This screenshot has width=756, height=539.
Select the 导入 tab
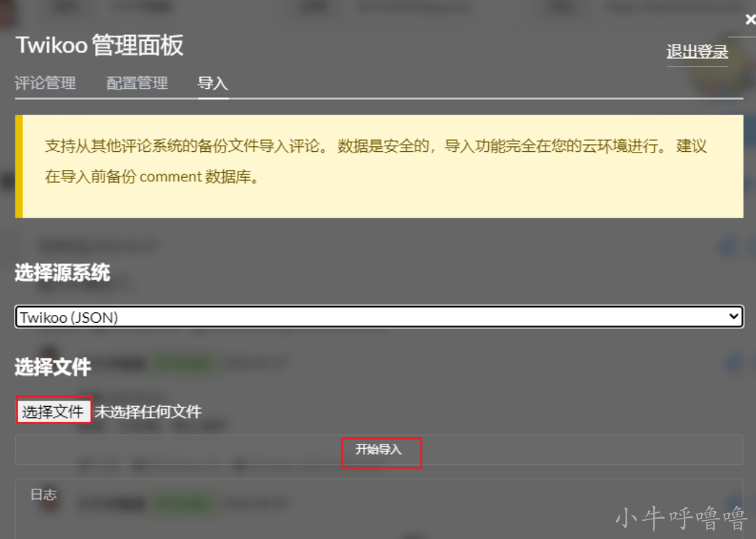[213, 83]
